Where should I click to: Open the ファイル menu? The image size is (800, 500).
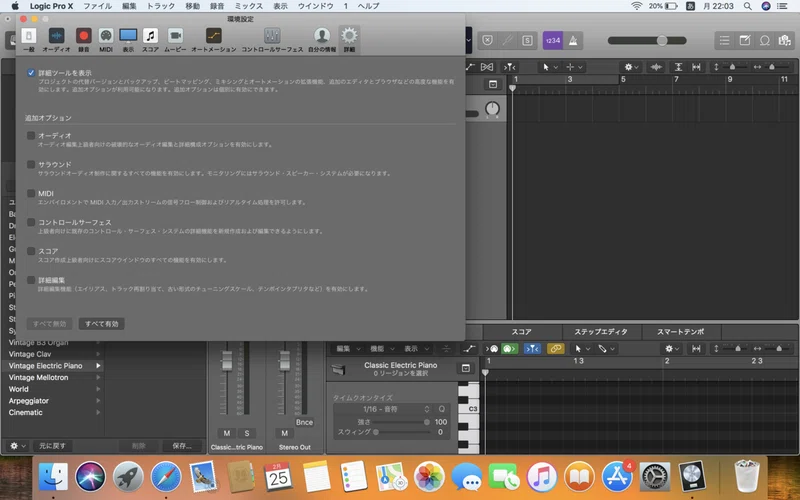[x=97, y=6]
